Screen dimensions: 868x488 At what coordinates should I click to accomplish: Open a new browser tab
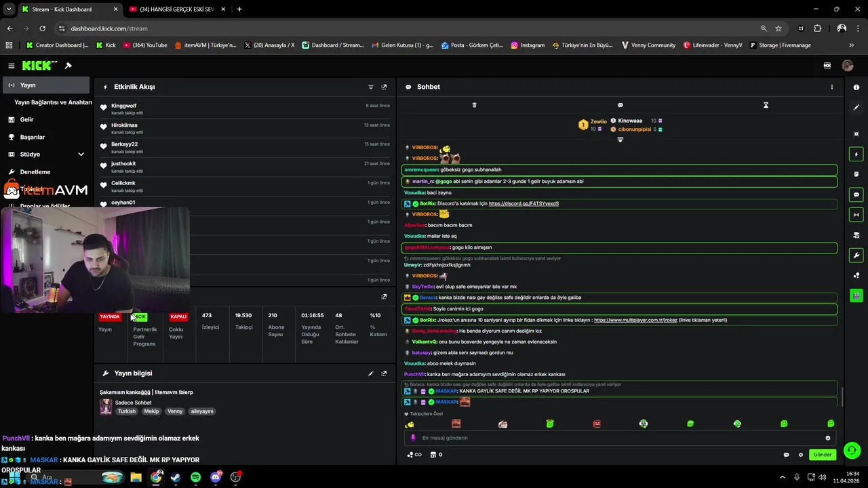coord(239,9)
